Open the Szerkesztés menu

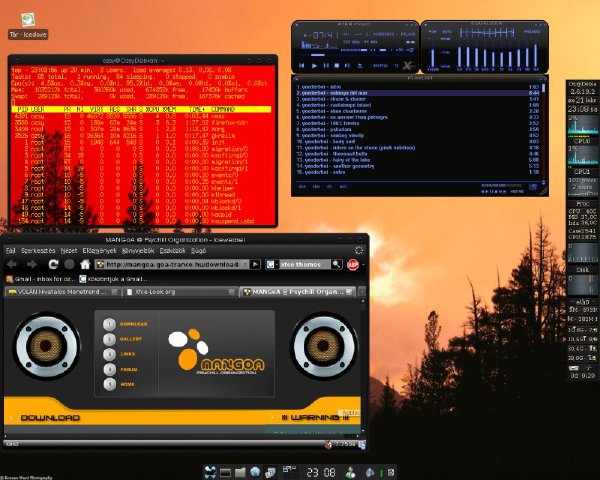[38, 251]
